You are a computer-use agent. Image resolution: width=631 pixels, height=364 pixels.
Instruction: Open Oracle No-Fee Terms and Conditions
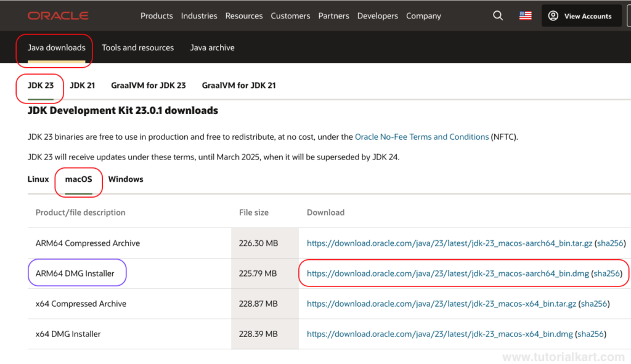421,137
